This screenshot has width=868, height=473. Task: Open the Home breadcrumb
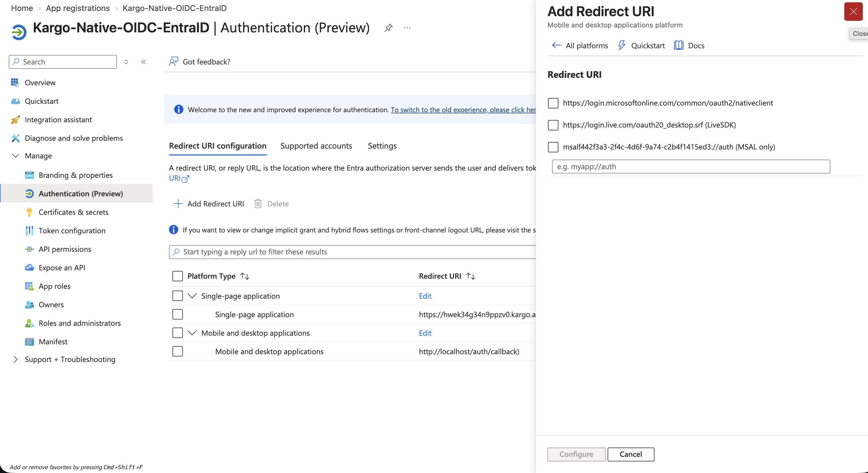[22, 8]
